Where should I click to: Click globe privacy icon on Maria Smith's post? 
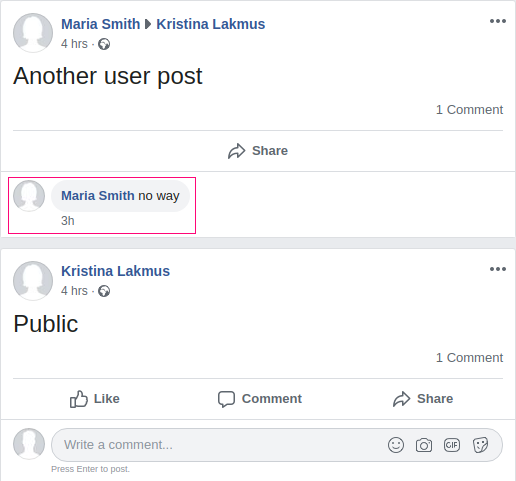tap(104, 44)
